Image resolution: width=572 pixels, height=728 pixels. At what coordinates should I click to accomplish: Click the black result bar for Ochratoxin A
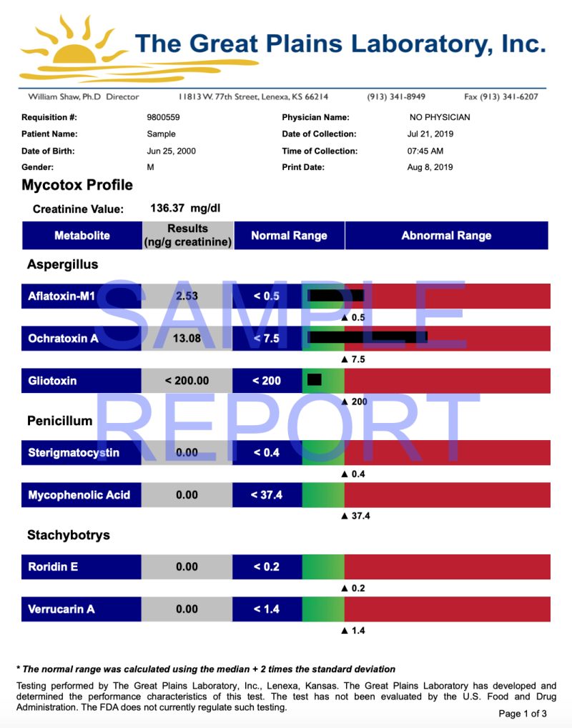(x=367, y=337)
